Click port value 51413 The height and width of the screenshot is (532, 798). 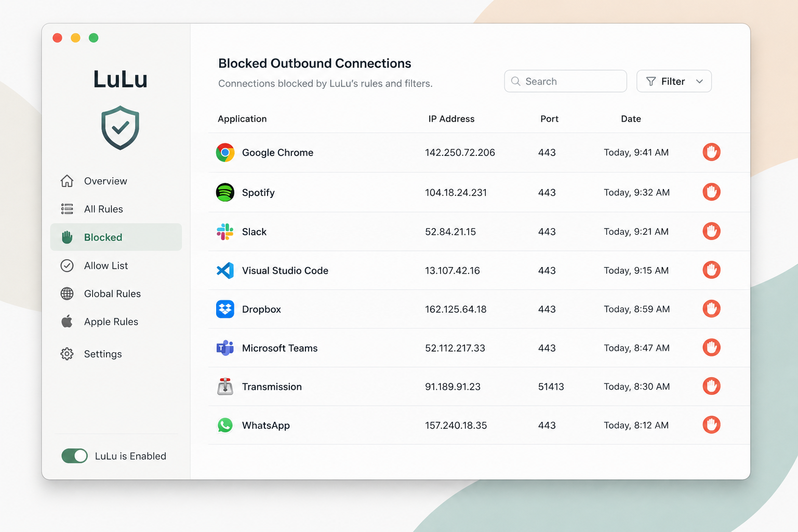pyautogui.click(x=551, y=387)
